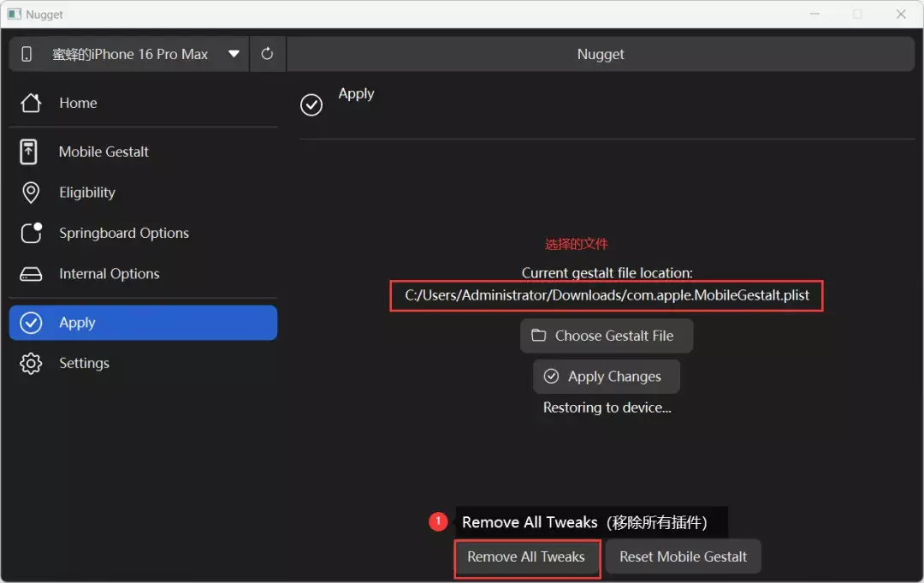The width and height of the screenshot is (924, 583).
Task: Click the Eligibility location pin icon
Action: point(31,193)
